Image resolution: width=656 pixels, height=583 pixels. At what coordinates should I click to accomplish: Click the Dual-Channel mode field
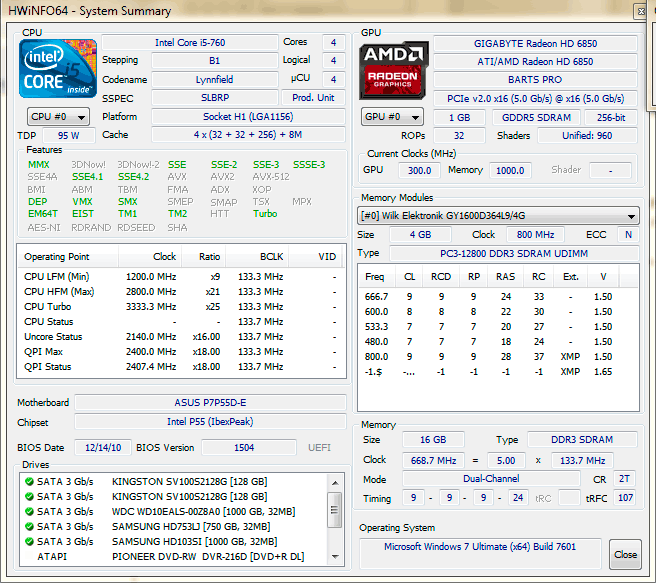pyautogui.click(x=491, y=479)
